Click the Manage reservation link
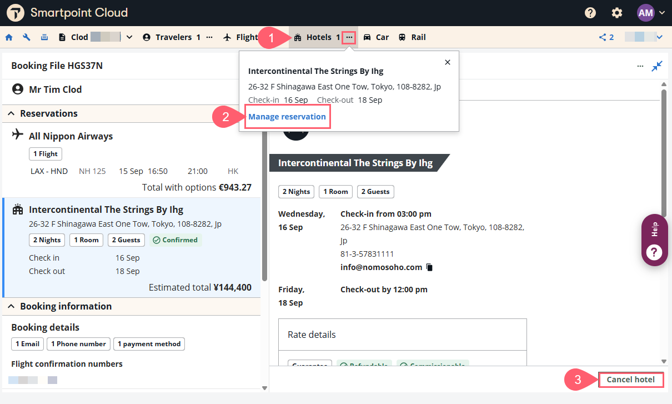Image resolution: width=672 pixels, height=404 pixels. (x=287, y=117)
